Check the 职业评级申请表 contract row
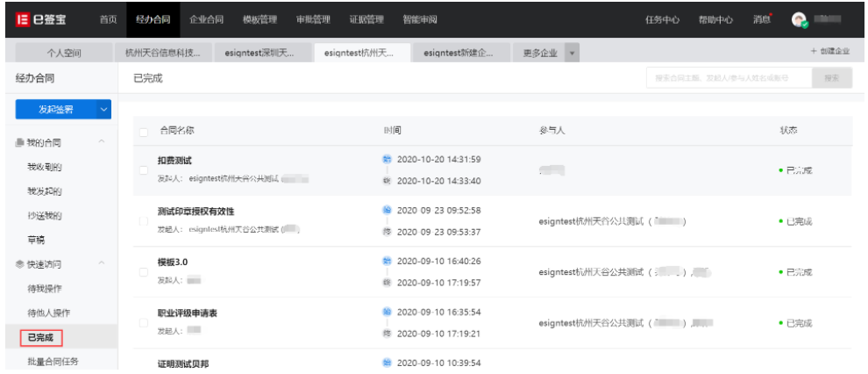The height and width of the screenshot is (374, 868). (144, 323)
